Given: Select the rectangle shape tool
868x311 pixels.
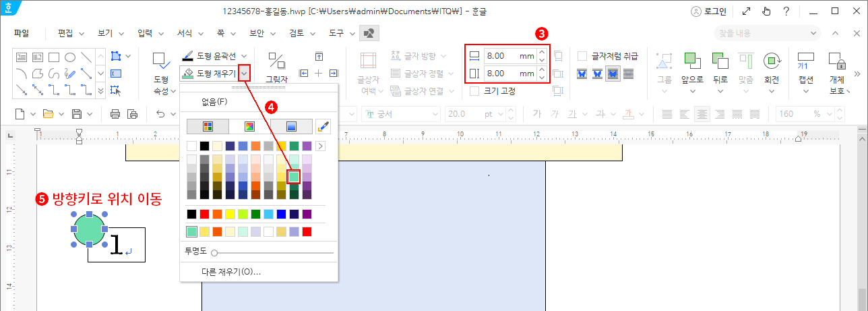Looking at the screenshot, I should [54, 57].
